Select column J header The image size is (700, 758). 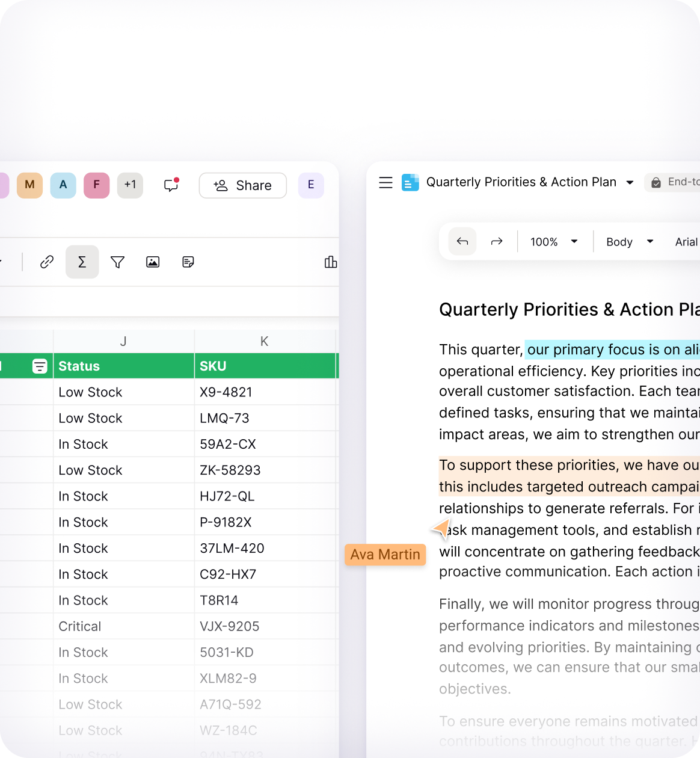coord(123,341)
